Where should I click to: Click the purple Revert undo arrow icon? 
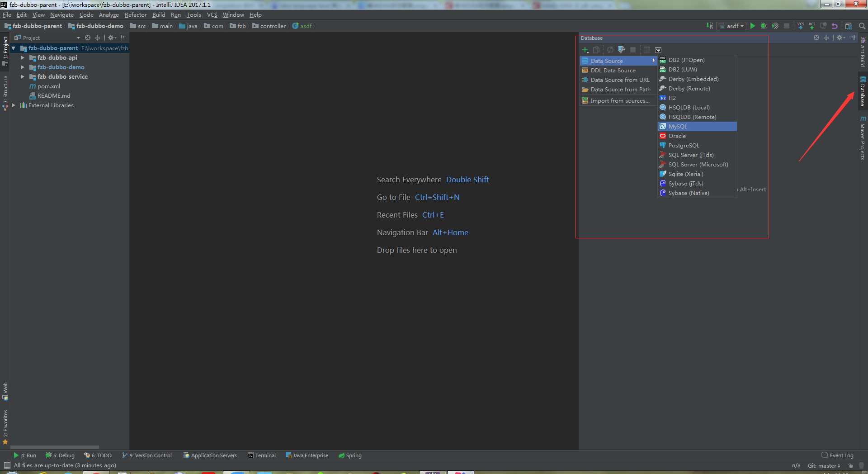click(835, 26)
